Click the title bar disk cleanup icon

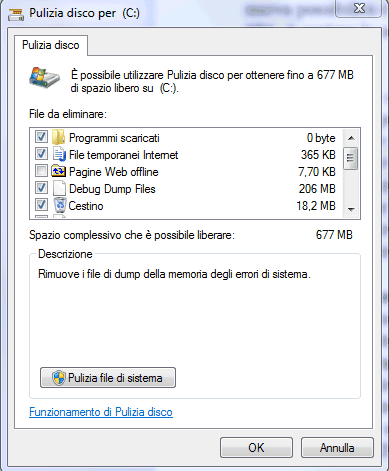point(16,14)
